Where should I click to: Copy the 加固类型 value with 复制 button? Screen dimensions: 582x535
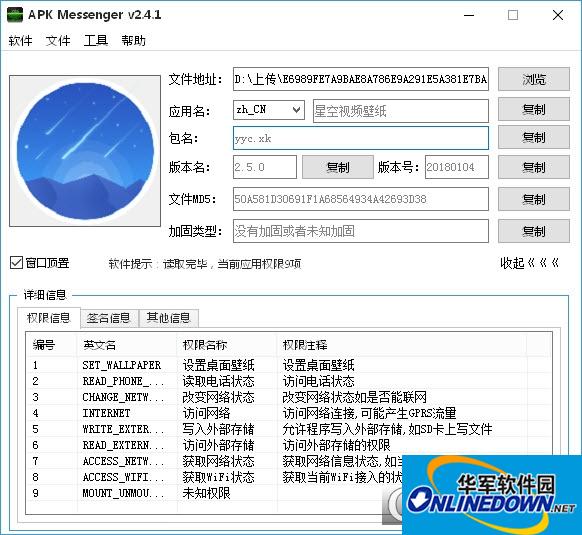coord(534,231)
